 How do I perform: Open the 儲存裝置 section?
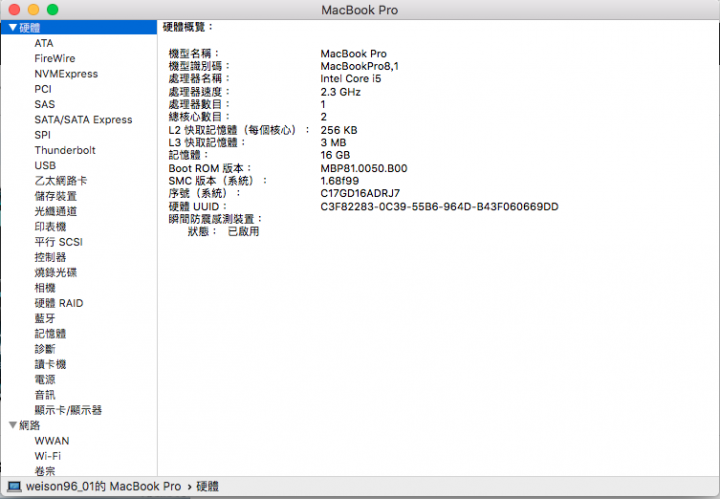tap(56, 196)
